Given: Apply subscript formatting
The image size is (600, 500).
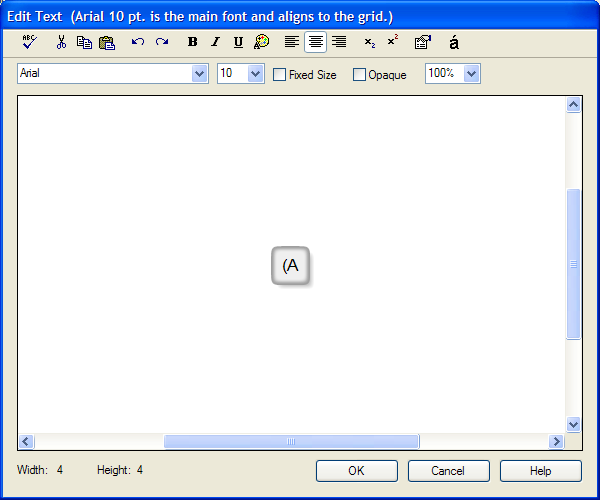Looking at the screenshot, I should point(369,42).
